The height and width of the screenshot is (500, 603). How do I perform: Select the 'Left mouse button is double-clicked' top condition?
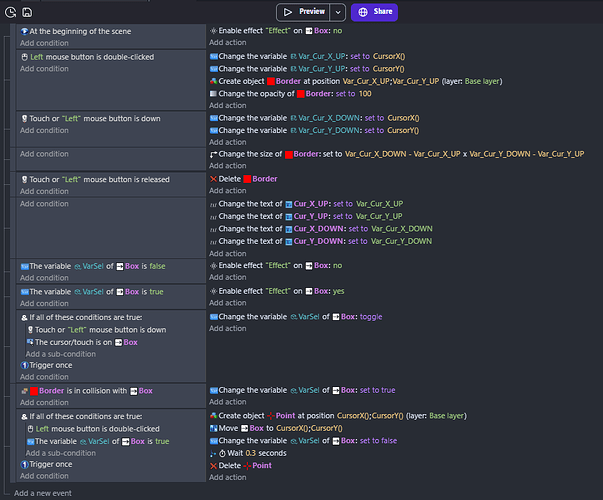(88, 57)
